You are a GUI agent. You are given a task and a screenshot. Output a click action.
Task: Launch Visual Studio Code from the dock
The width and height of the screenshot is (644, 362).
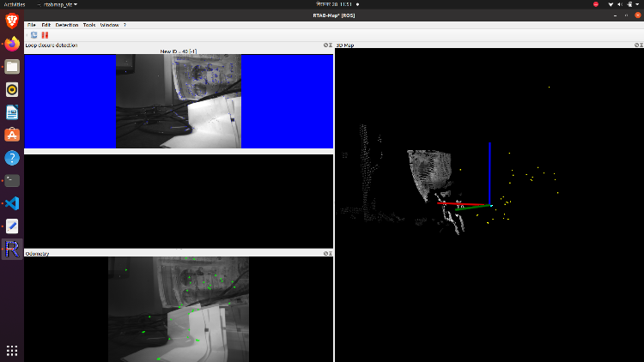12,203
